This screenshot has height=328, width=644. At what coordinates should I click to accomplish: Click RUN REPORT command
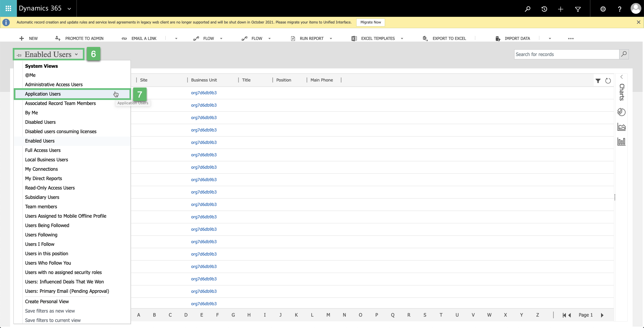click(307, 38)
